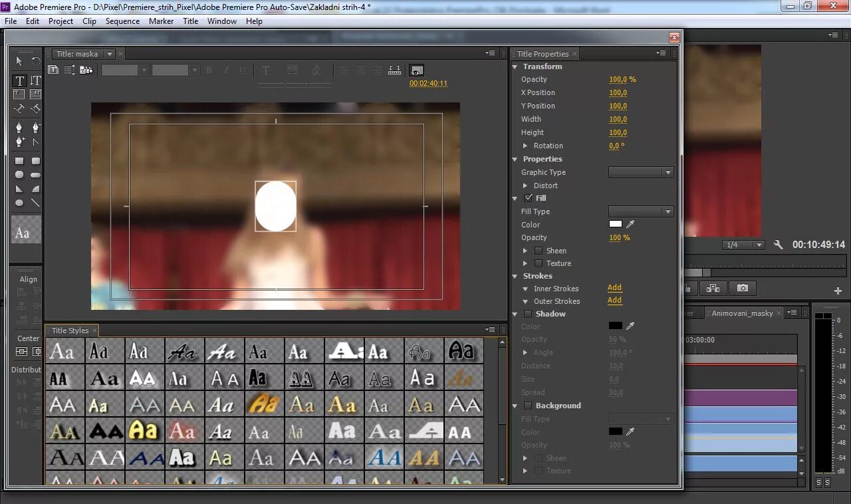
Task: Select the Selection arrow tool
Action: (19, 61)
